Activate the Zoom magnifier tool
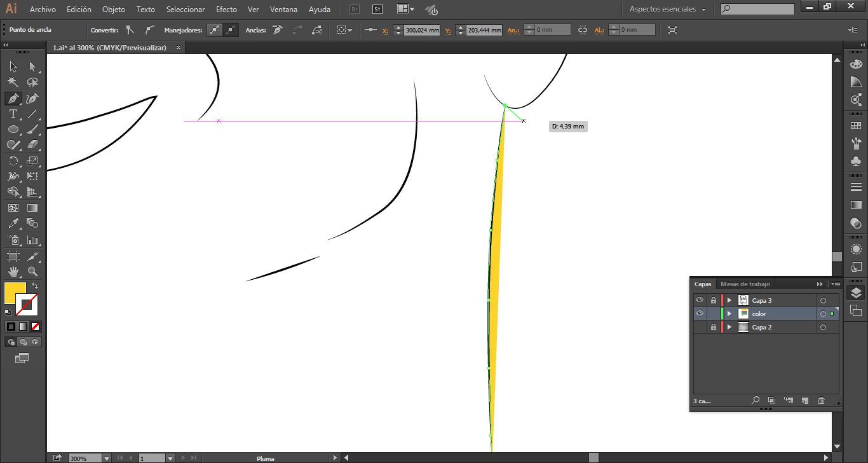 [x=32, y=272]
